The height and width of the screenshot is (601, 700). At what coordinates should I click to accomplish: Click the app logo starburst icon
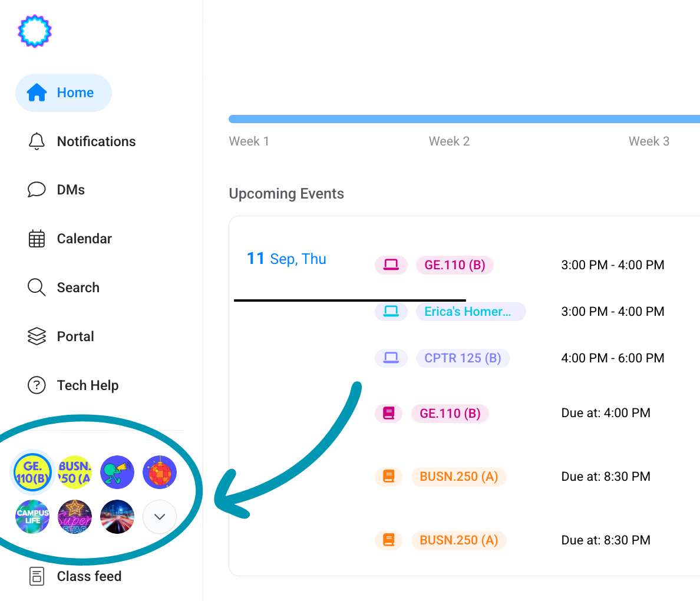[x=35, y=31]
